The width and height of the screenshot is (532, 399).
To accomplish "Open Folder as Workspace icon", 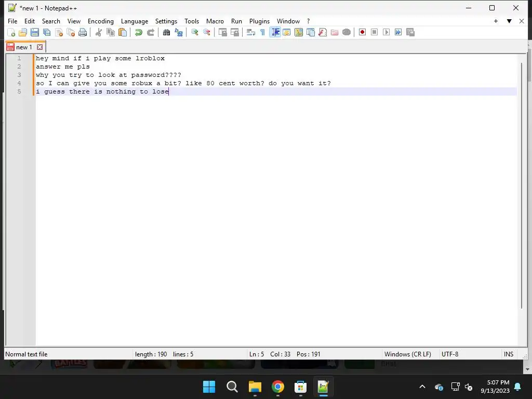I will click(335, 33).
